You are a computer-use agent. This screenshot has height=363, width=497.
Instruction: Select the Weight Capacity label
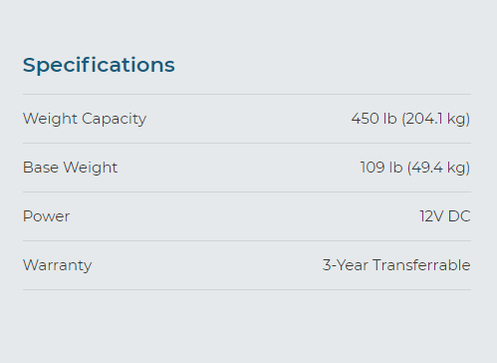pyautogui.click(x=85, y=119)
